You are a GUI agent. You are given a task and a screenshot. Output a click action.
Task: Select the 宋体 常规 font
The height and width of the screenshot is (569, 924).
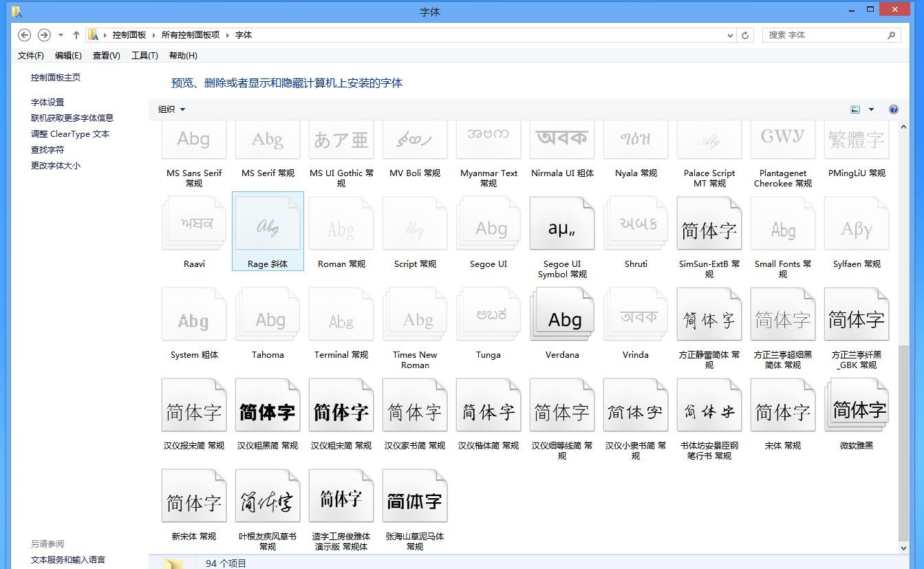pyautogui.click(x=782, y=405)
